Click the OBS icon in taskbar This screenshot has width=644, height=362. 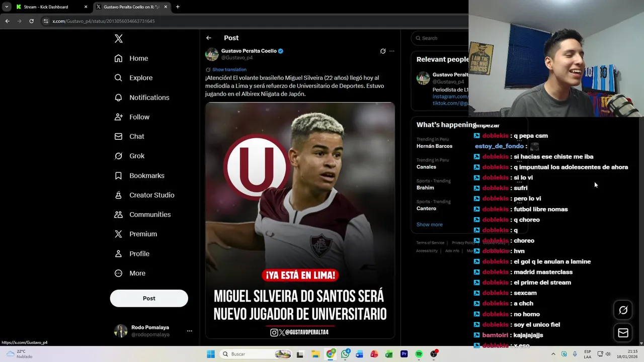pos(434,354)
